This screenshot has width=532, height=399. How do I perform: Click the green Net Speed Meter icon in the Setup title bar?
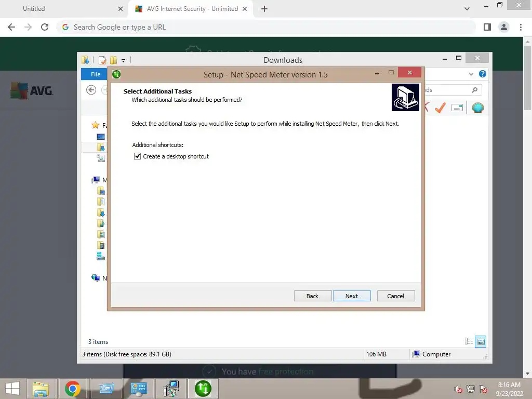[x=116, y=74]
